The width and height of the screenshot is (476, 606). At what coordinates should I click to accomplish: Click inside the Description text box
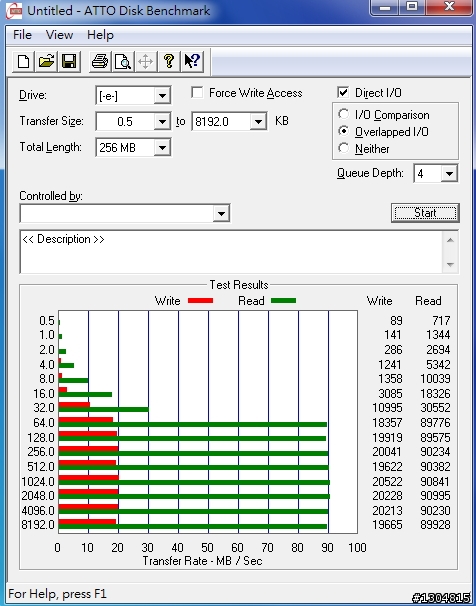[232, 252]
